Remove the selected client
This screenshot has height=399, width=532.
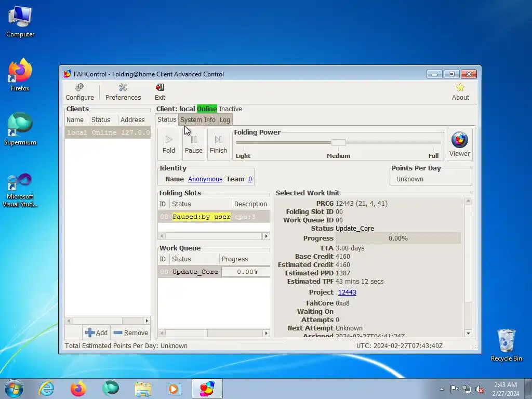(x=131, y=333)
